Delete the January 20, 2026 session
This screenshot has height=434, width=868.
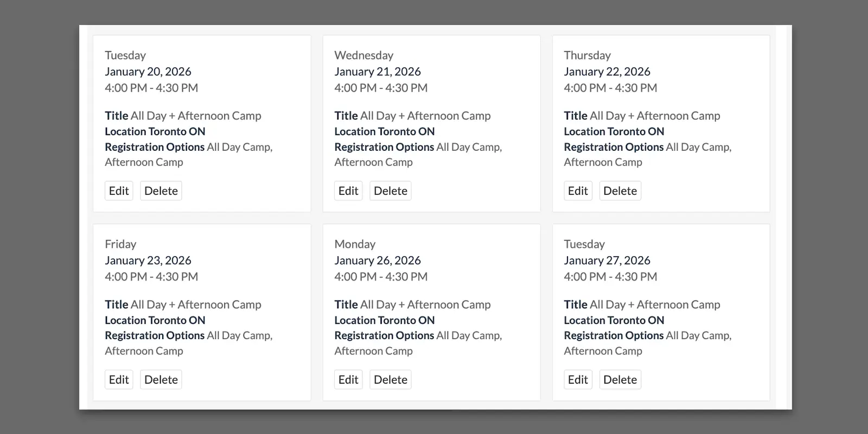click(x=161, y=191)
